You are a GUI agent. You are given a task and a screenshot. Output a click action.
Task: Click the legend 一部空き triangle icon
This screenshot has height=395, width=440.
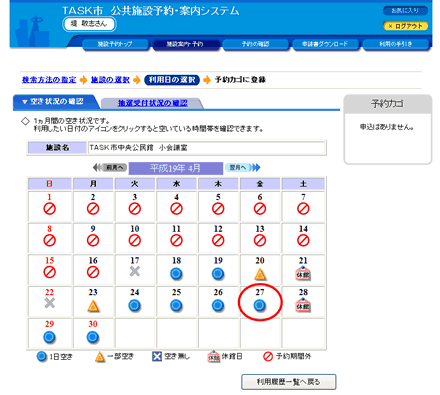click(100, 357)
